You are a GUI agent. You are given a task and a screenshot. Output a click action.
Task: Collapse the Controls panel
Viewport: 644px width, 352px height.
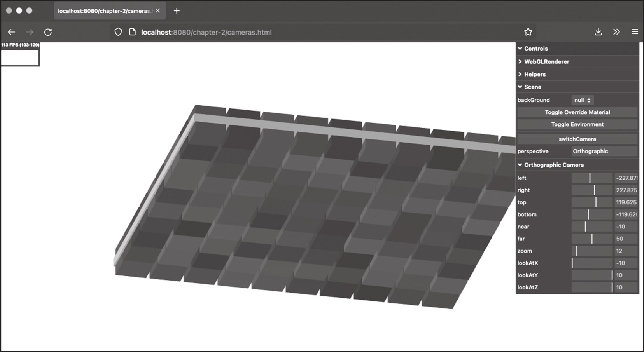[x=535, y=49]
